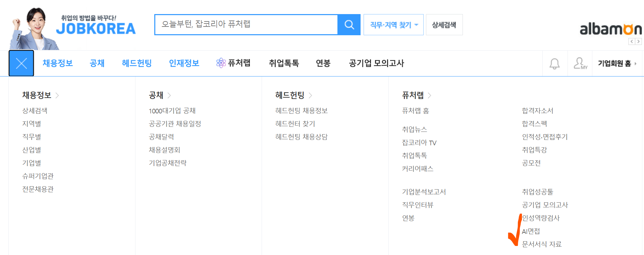Open 전문채용관 link

click(38, 189)
